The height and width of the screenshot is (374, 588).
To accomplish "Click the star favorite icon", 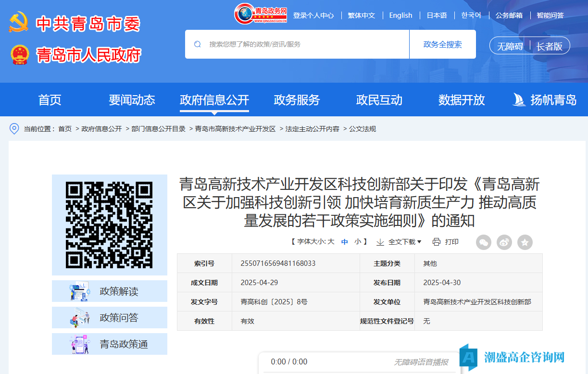I will point(525,242).
